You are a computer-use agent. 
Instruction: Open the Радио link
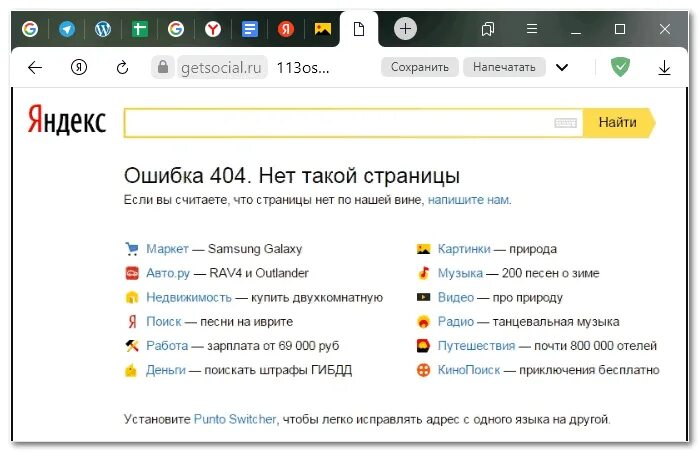point(456,321)
